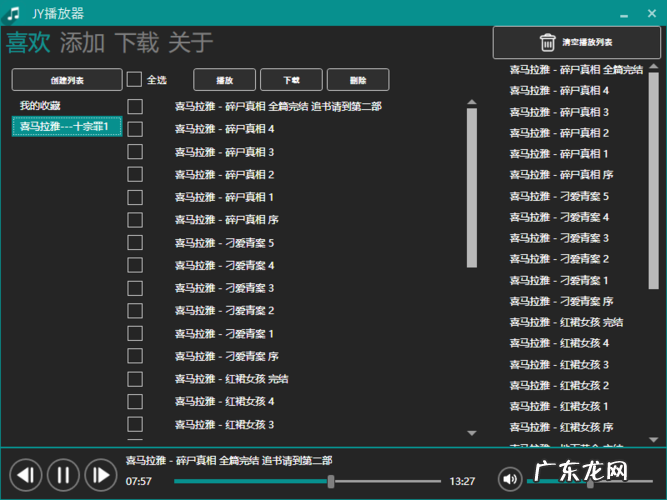667x500 pixels.
Task: Click the total duration 13:27
Action: [462, 481]
